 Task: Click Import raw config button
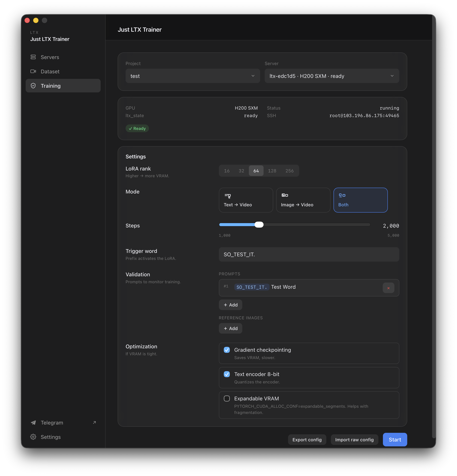pyautogui.click(x=354, y=440)
